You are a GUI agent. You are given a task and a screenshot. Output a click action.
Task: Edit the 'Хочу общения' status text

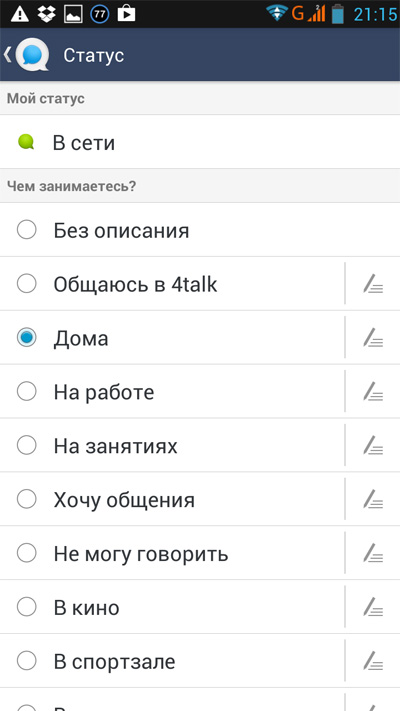(373, 500)
